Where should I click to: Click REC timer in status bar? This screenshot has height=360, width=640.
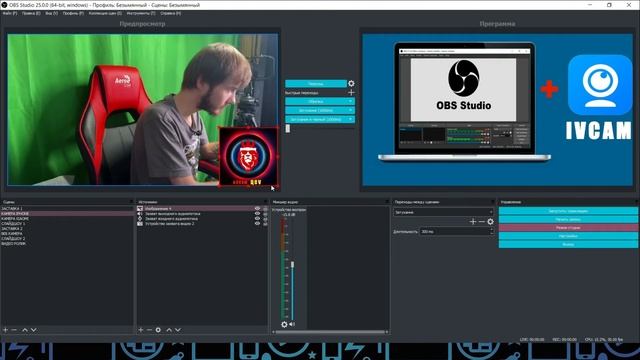[x=564, y=339]
